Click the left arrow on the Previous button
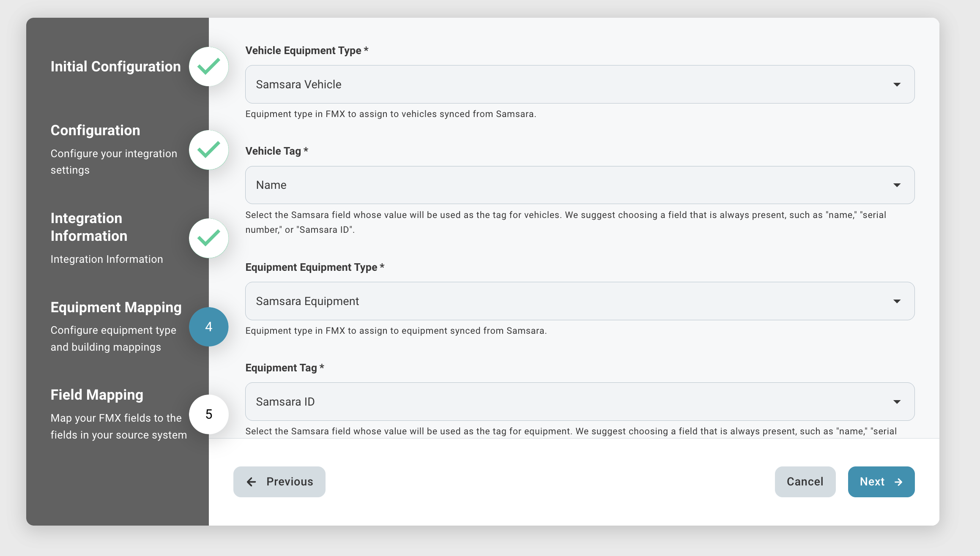This screenshot has width=980, height=556. coord(252,482)
